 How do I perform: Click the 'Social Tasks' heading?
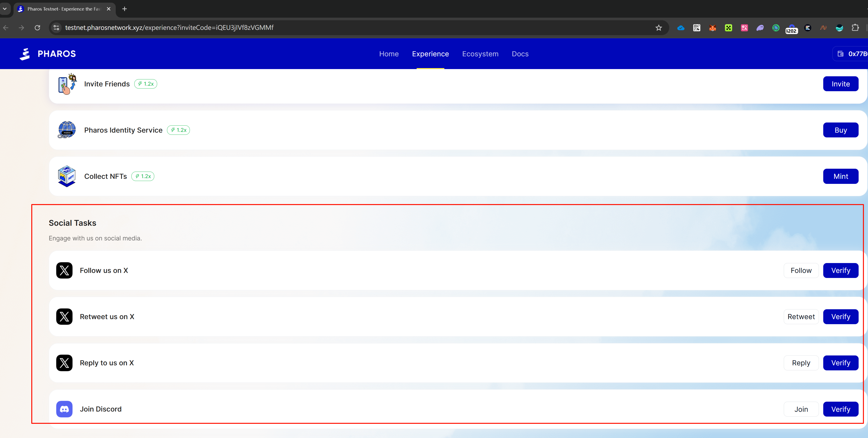pos(72,223)
